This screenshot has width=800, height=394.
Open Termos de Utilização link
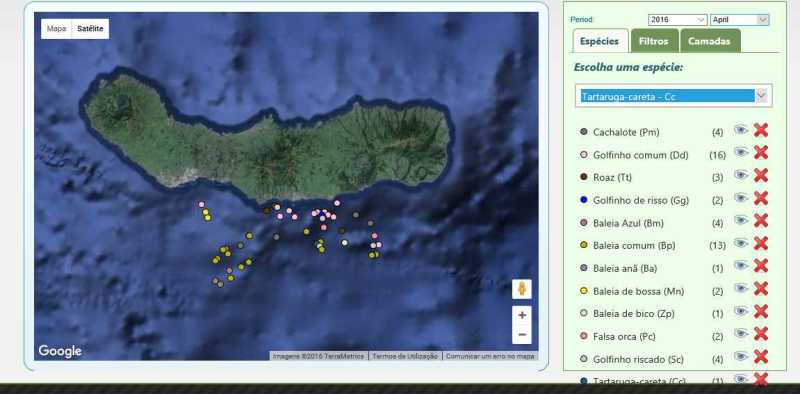[405, 356]
